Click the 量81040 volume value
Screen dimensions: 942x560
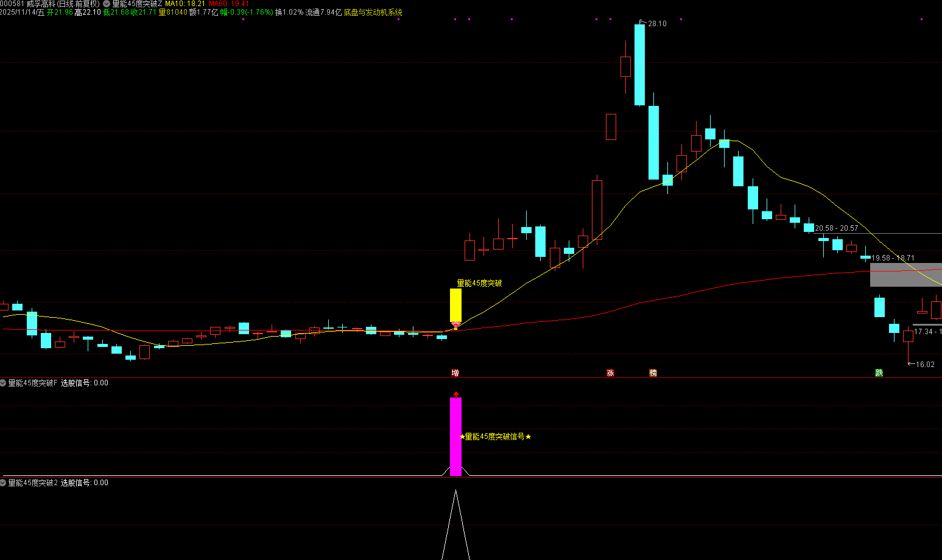click(173, 12)
